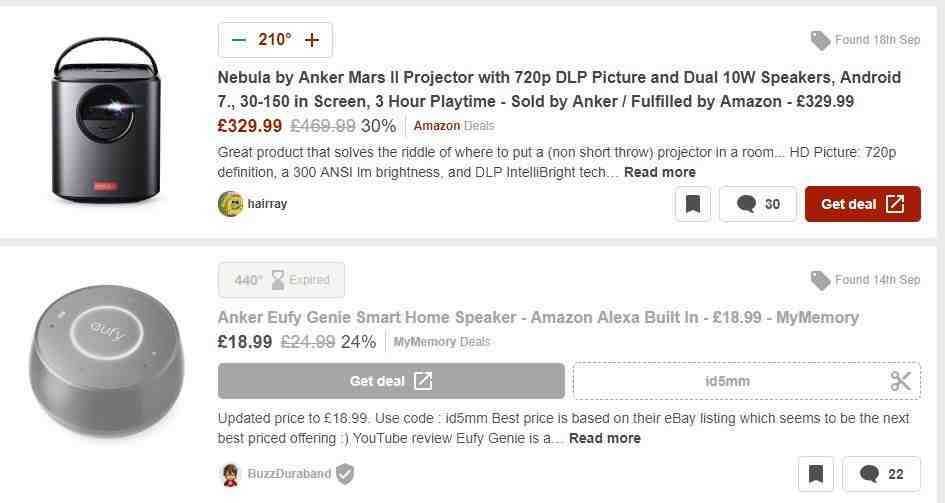The height and width of the screenshot is (503, 945).
Task: Expand the Nebula projector description with Read more
Action: pos(660,172)
